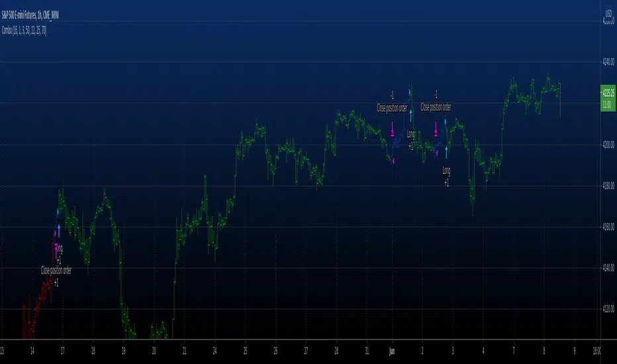Click the 4160.00 price axis label
This screenshot has height=364, width=617.
coord(608,226)
